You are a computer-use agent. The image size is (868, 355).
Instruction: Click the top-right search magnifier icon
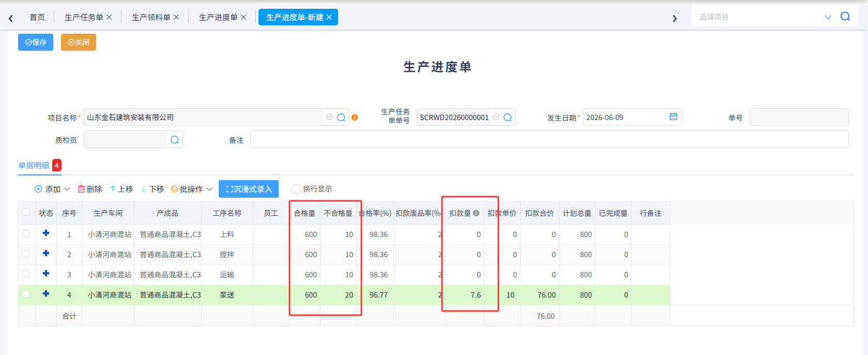845,17
